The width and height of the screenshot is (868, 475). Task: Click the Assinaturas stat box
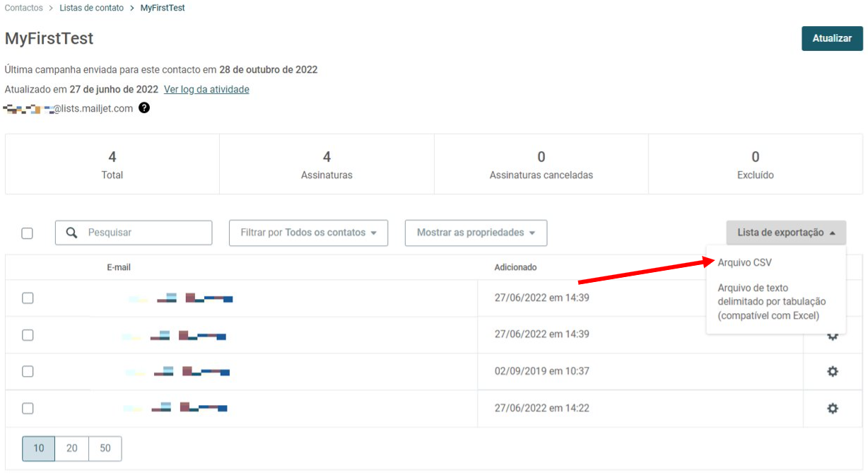tap(327, 164)
